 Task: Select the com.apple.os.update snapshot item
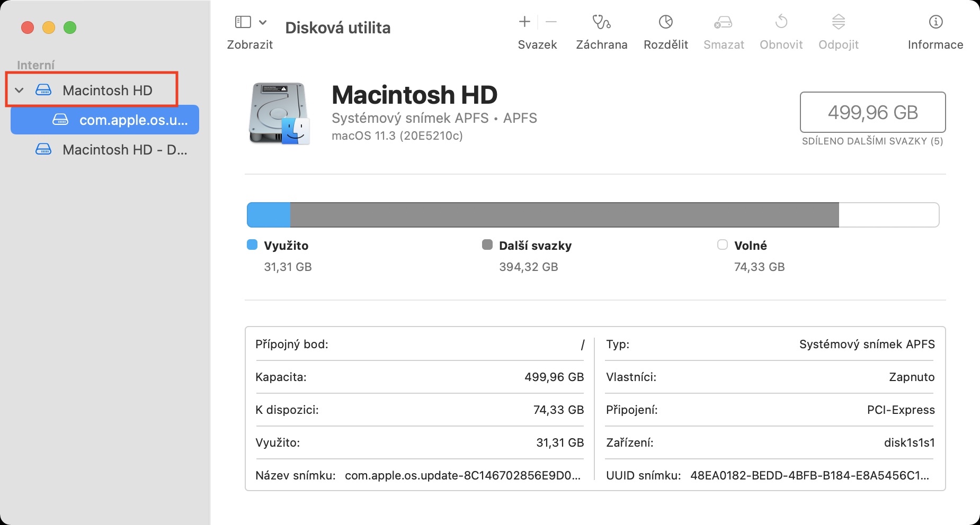(133, 120)
